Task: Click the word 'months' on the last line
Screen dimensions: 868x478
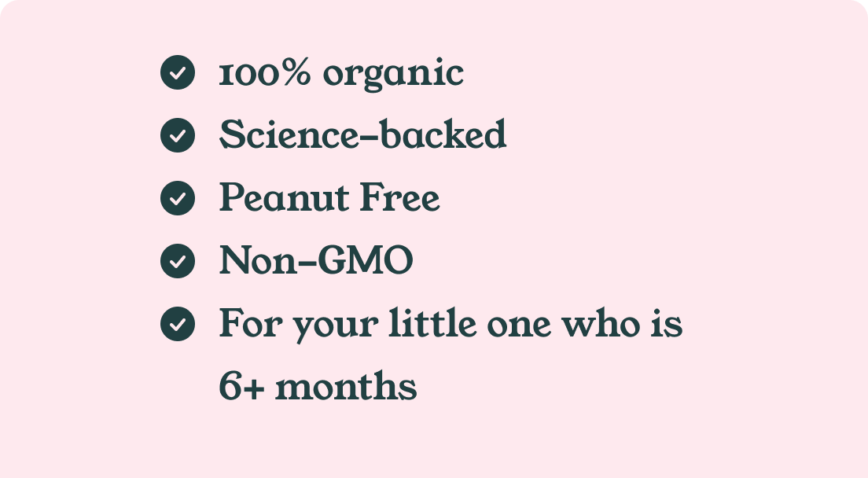Action: pyautogui.click(x=346, y=387)
